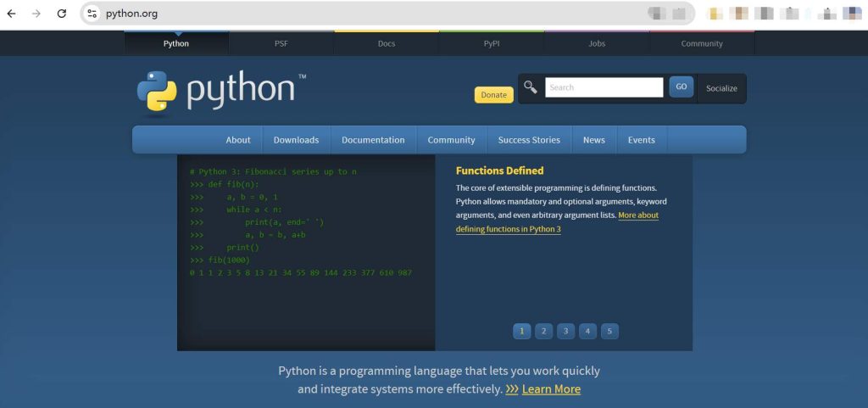Open the Community navigation menu

(451, 140)
